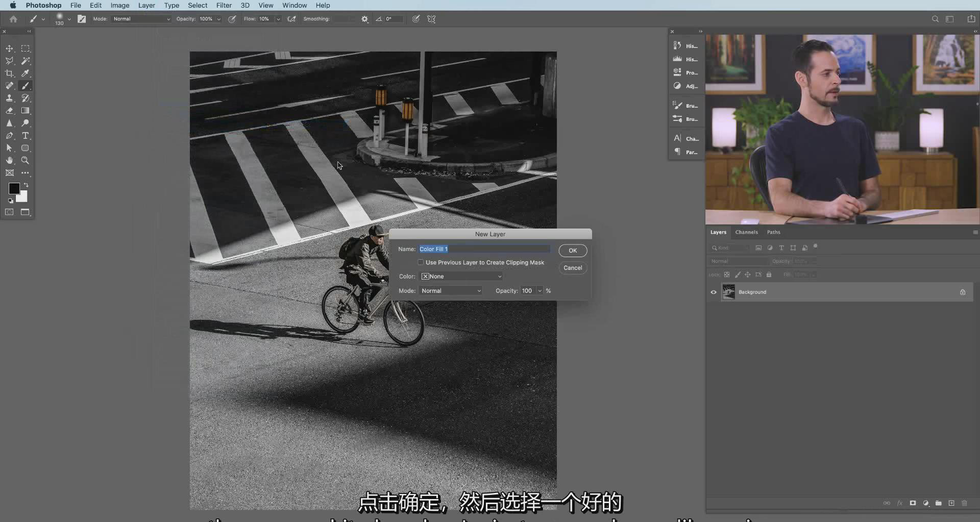Select the Horizontal Type tool
Image resolution: width=980 pixels, height=522 pixels.
point(25,136)
